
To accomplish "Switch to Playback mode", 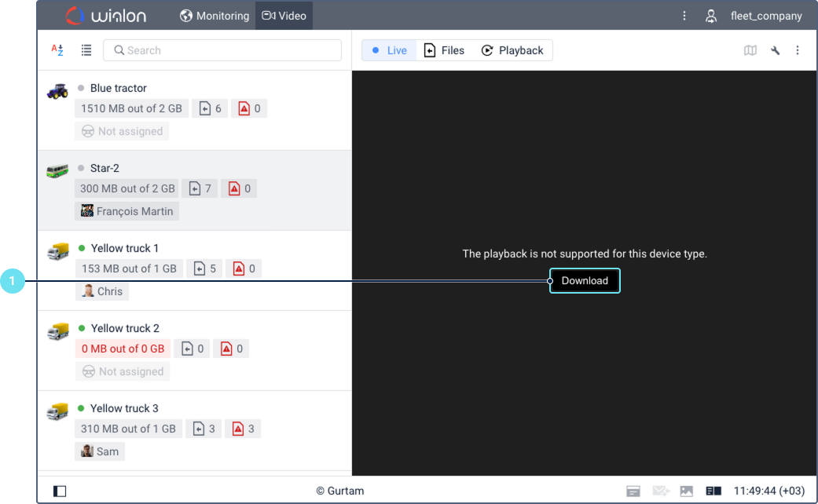I will (512, 50).
